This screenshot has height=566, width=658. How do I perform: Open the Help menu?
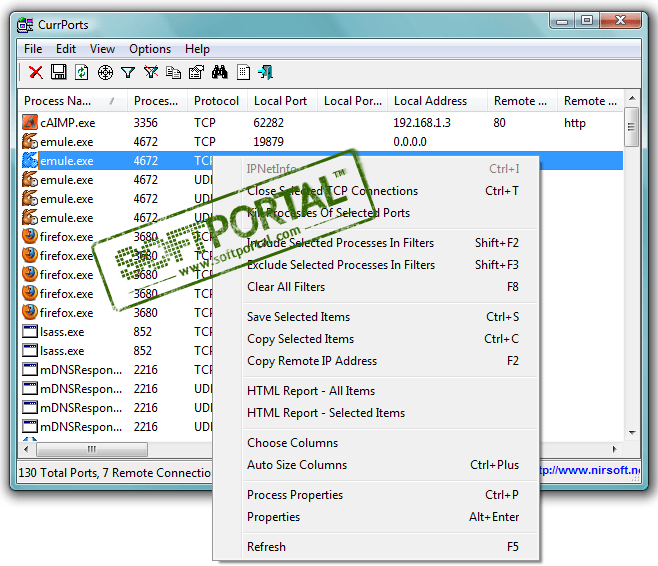click(197, 49)
